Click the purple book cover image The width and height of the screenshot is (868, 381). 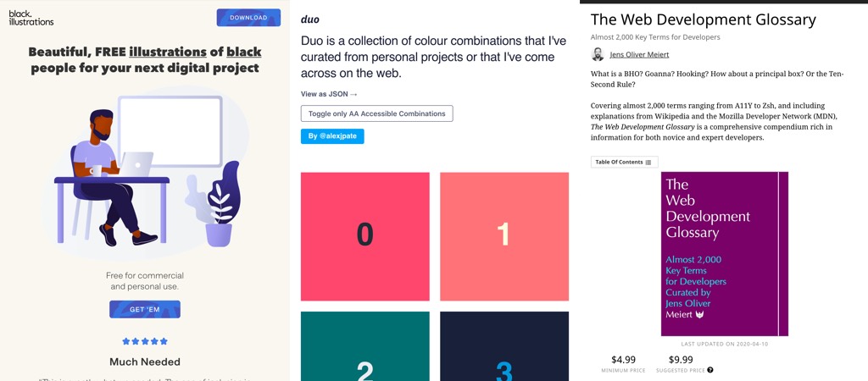724,254
